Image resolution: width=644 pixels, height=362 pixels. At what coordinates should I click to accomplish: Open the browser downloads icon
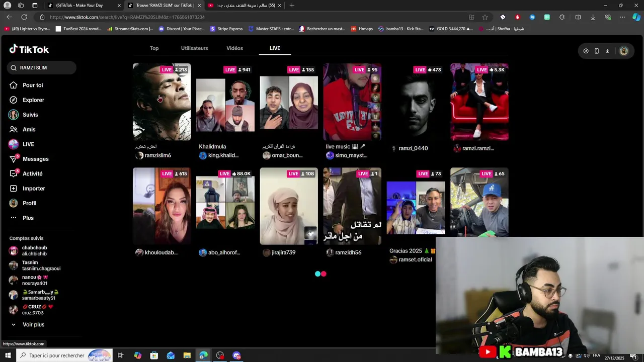pos(593,17)
